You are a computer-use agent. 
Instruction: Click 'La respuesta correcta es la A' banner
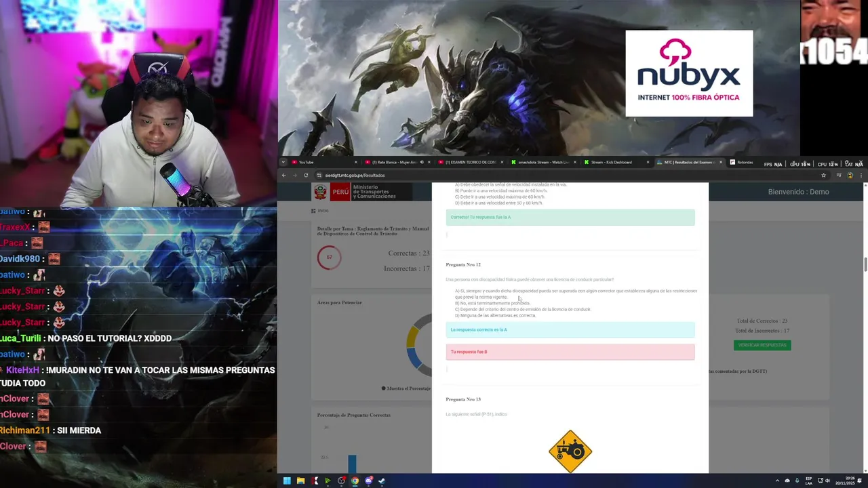click(570, 329)
